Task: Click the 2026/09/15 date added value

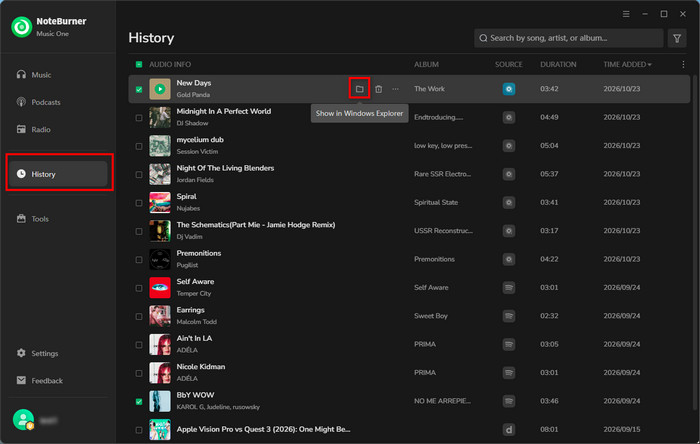Action: [x=621, y=429]
